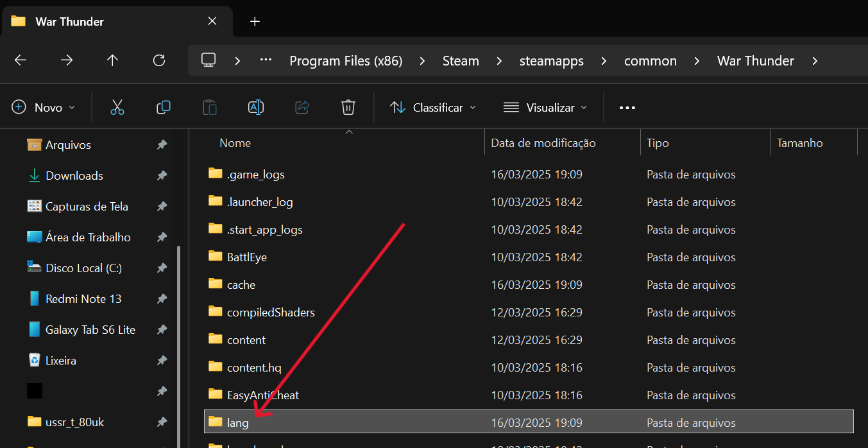This screenshot has height=448, width=868.
Task: Open a new tab with plus button
Action: click(255, 21)
